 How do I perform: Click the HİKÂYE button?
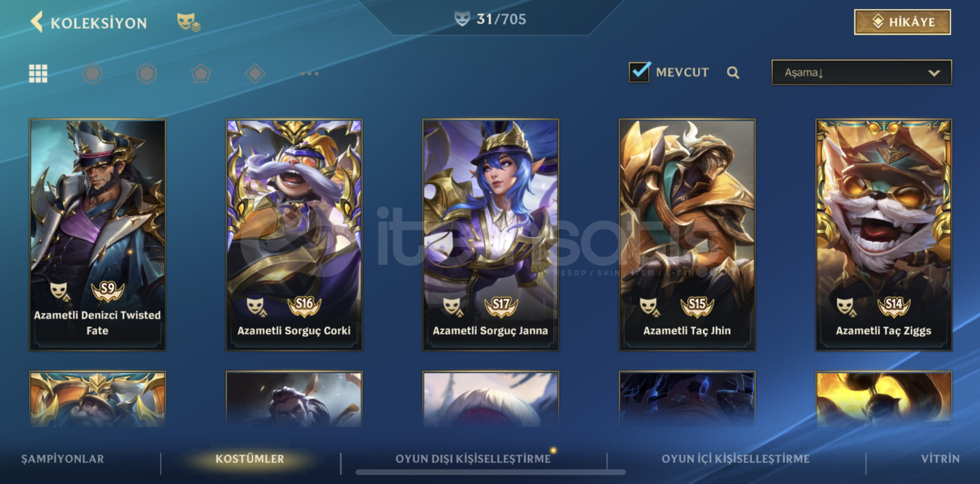tap(902, 22)
